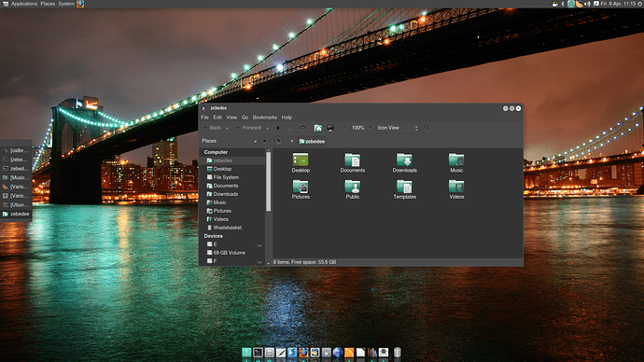The width and height of the screenshot is (644, 362).
Task: Open the Places side pane selector
Action: 230,141
